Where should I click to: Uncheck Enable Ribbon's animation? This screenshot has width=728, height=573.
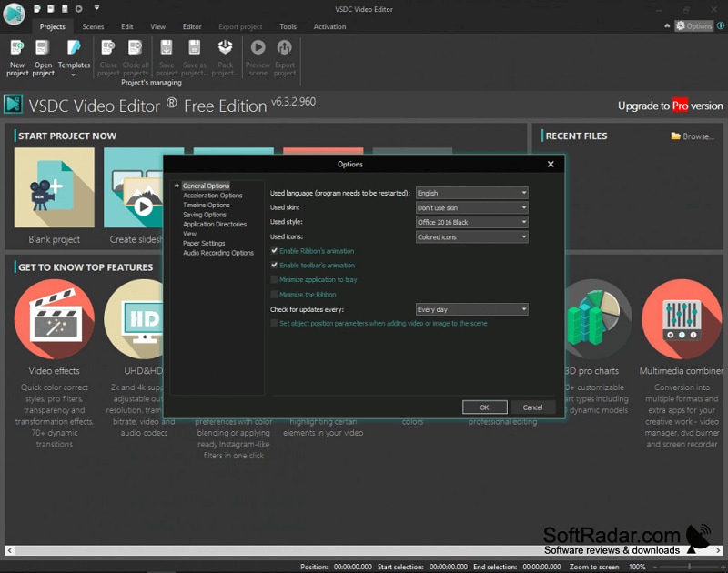click(275, 250)
